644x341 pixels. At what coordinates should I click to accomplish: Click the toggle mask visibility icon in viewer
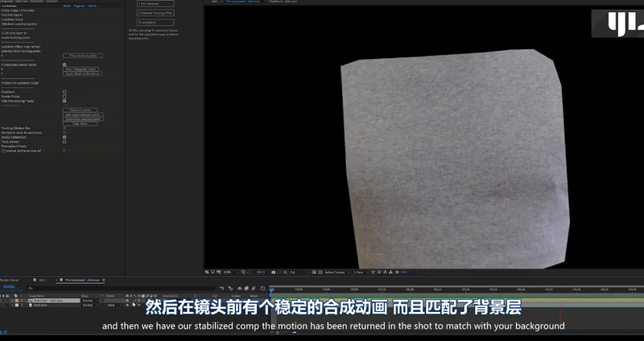(x=249, y=272)
